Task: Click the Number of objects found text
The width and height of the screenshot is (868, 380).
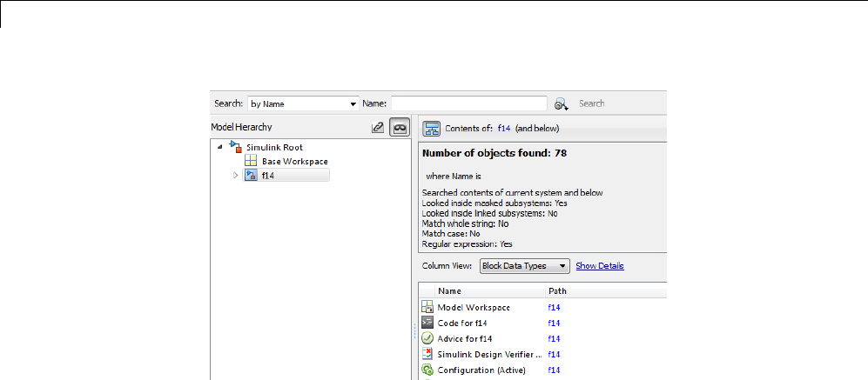Action: tap(495, 153)
